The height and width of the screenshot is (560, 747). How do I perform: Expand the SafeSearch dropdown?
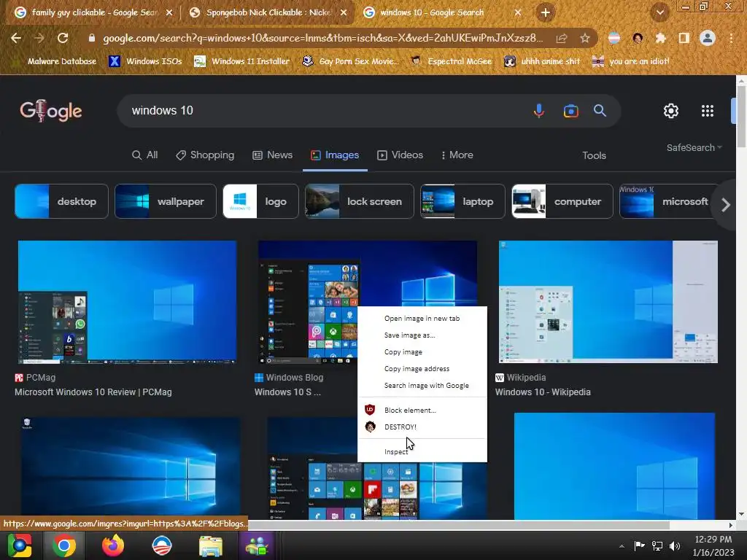tap(694, 147)
